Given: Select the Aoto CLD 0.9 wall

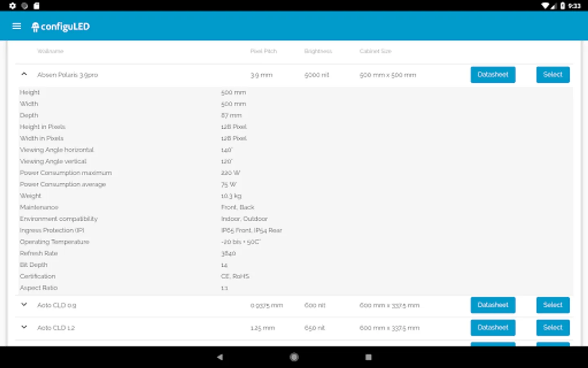Looking at the screenshot, I should click(x=553, y=305).
